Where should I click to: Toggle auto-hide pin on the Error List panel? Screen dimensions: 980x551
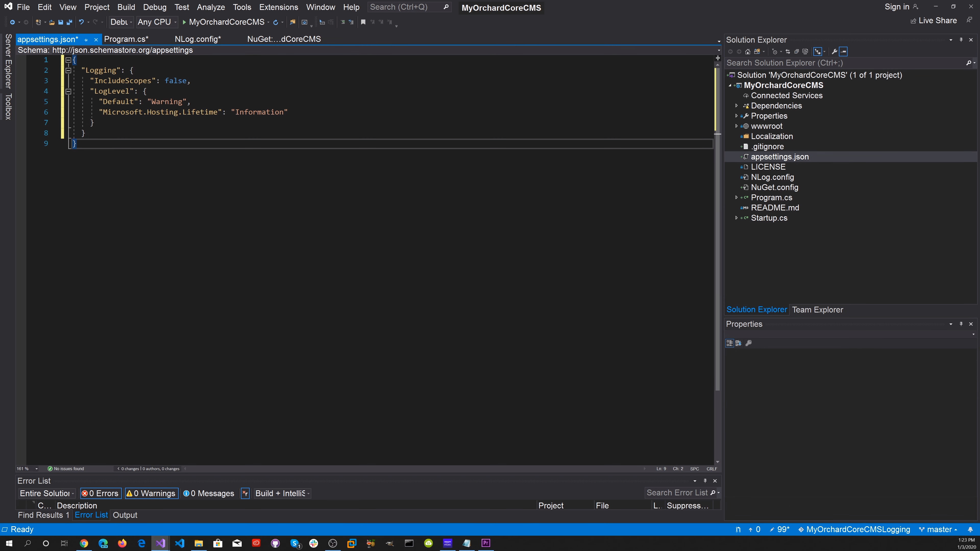pyautogui.click(x=705, y=481)
